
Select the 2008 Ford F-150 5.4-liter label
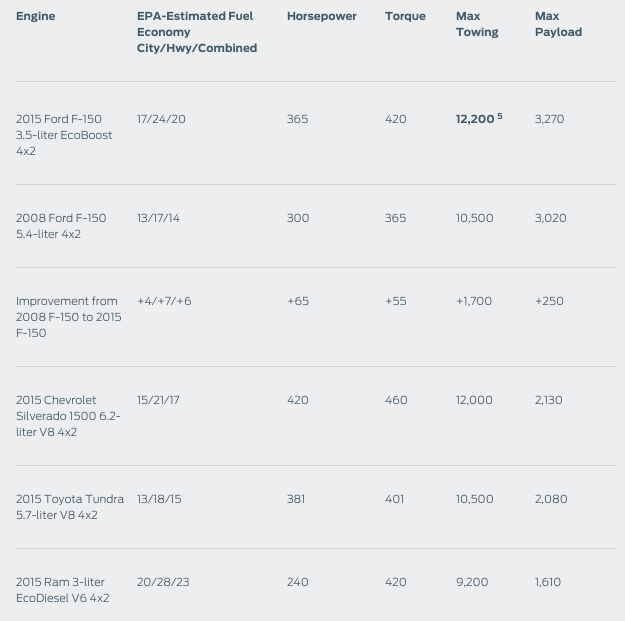(60, 226)
